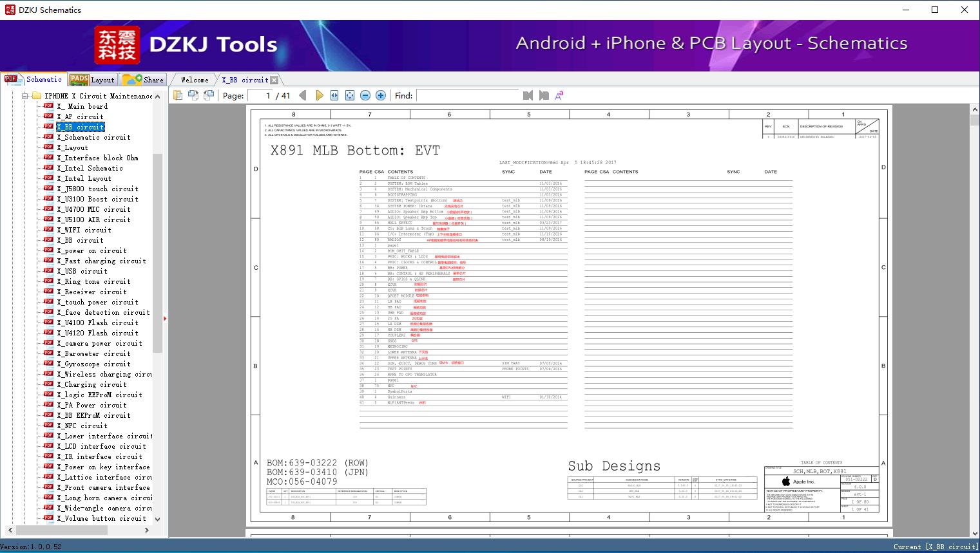The image size is (980, 553).
Task: Find next match icon
Action: pyautogui.click(x=544, y=95)
